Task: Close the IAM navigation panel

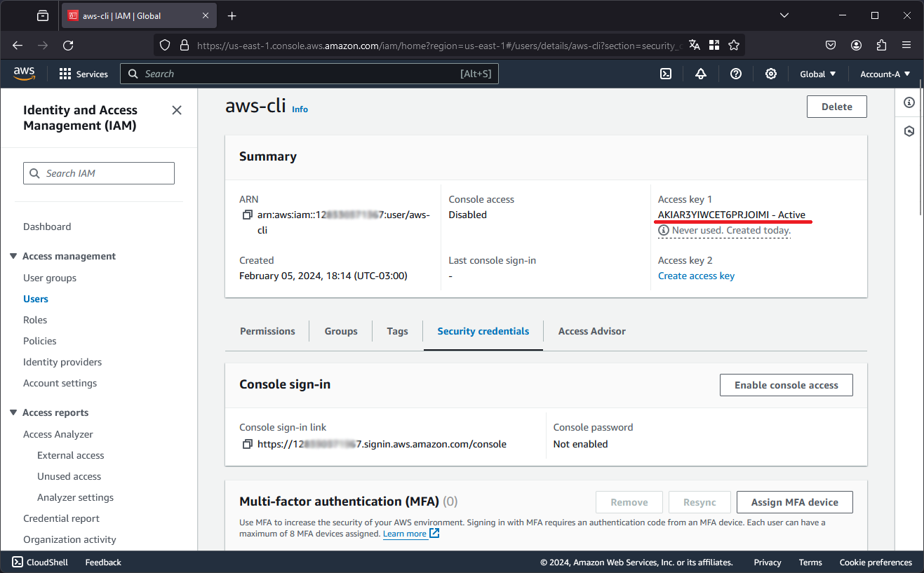Action: (177, 110)
